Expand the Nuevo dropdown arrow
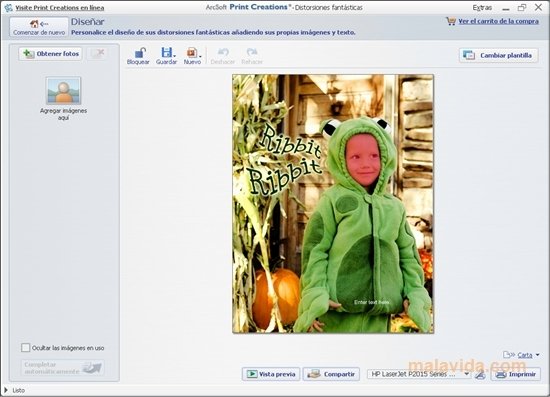This screenshot has height=397, width=550. 200,56
